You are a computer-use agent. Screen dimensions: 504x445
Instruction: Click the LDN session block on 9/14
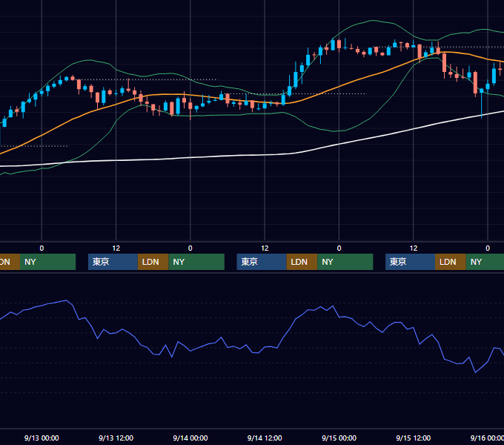click(302, 262)
